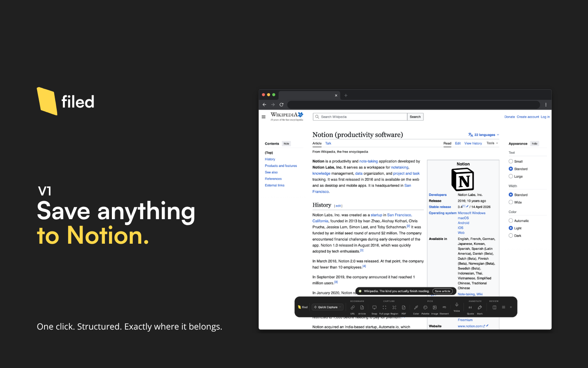The image size is (588, 368).
Task: Switch to the Talk tab
Action: coord(328,144)
